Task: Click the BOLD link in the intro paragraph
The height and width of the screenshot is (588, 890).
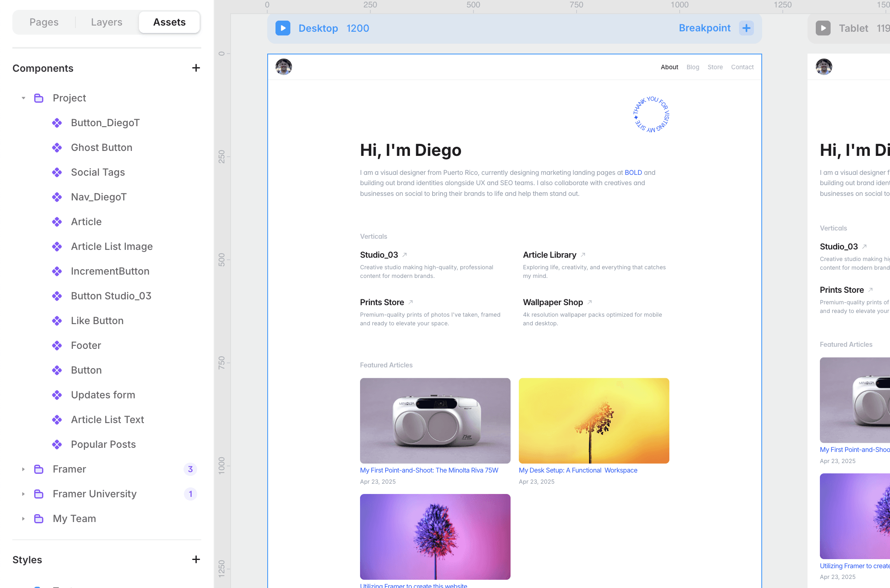Action: click(x=633, y=173)
